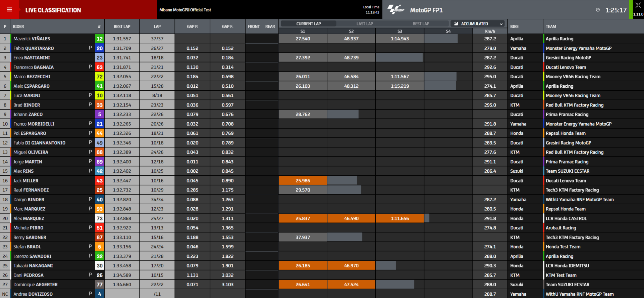Viewport: 644px width, 298px height.
Task: Click the MotoGP logo in header
Action: [396, 9]
